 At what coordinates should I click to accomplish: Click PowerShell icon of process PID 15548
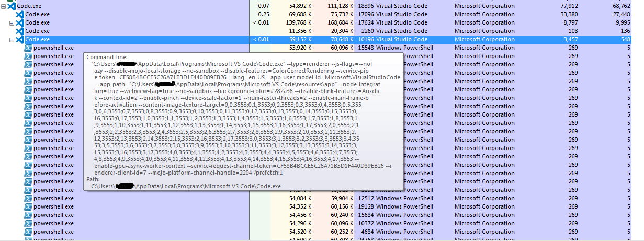click(x=28, y=48)
